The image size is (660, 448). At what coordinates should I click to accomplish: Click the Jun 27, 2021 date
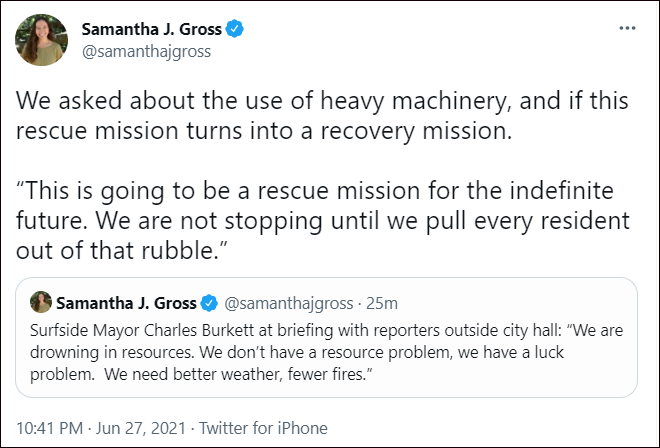coord(138,428)
